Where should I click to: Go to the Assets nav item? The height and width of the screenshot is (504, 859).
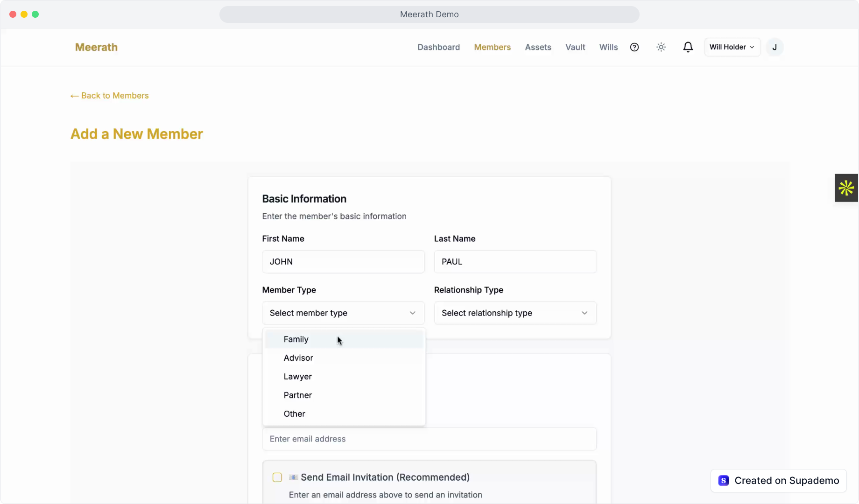pyautogui.click(x=538, y=47)
